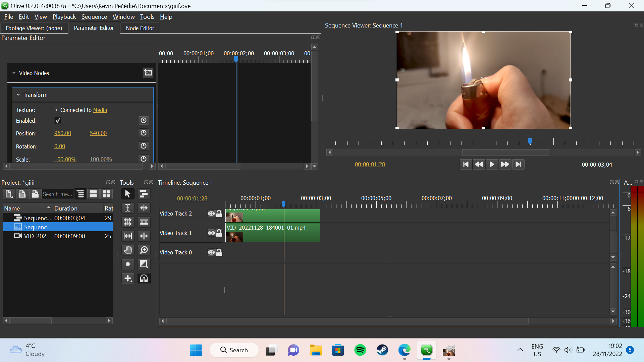The image size is (644, 362).
Task: Click Go to End button in viewer
Action: point(518,164)
